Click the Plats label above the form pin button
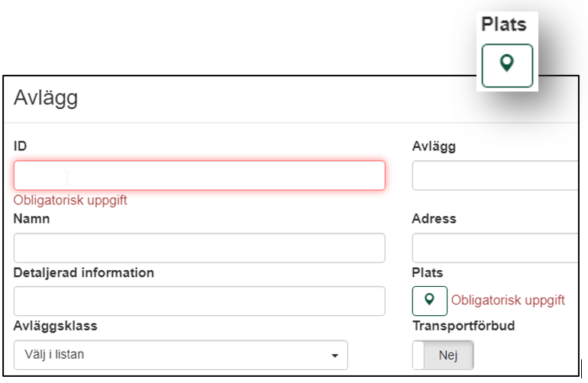The width and height of the screenshot is (588, 383). [x=428, y=273]
